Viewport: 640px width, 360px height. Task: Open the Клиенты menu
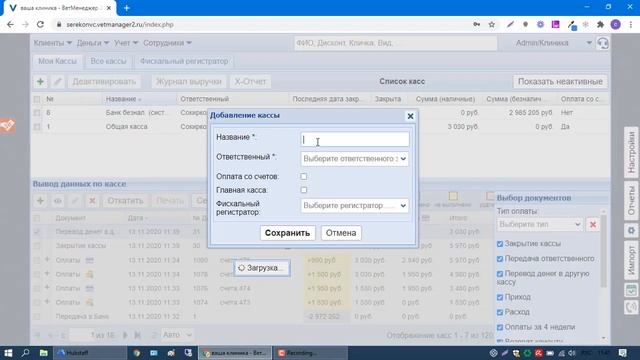tap(53, 43)
